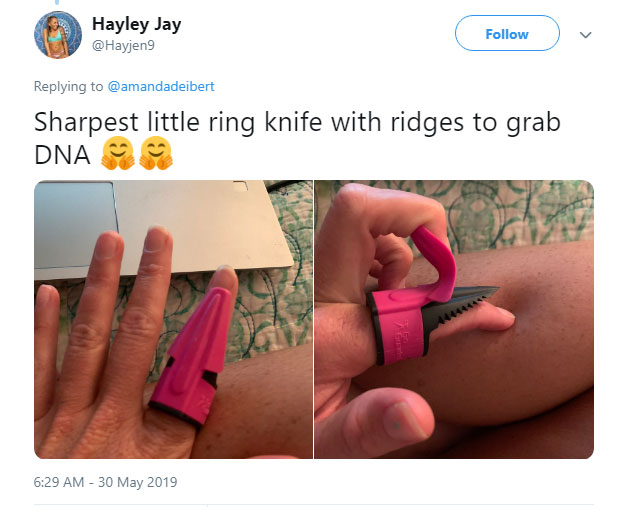Click the word 'DNA' in tweet
The image size is (627, 507).
click(x=62, y=155)
